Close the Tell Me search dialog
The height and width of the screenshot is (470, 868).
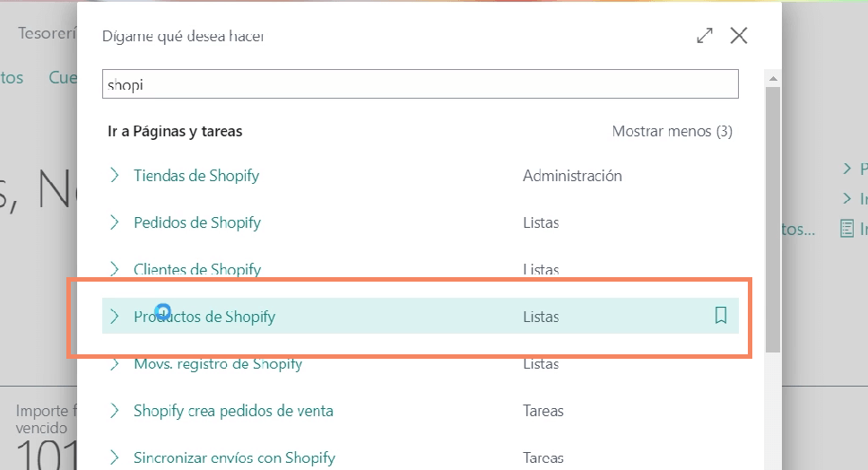(x=739, y=36)
